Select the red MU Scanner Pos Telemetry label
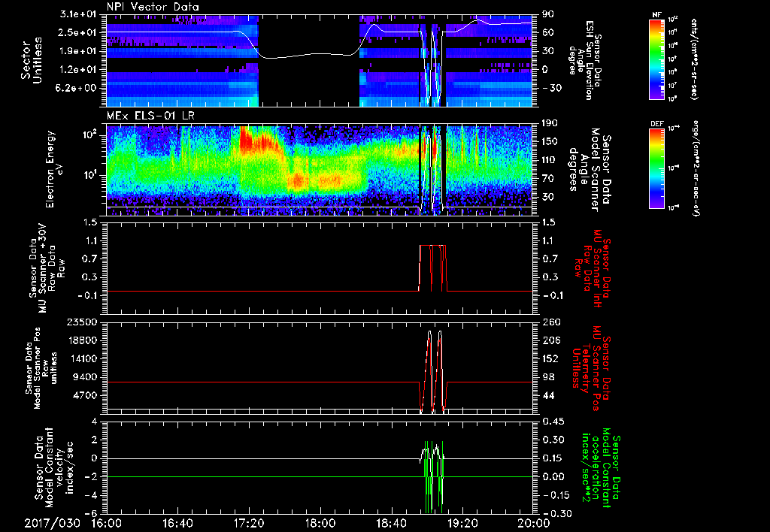 592,368
